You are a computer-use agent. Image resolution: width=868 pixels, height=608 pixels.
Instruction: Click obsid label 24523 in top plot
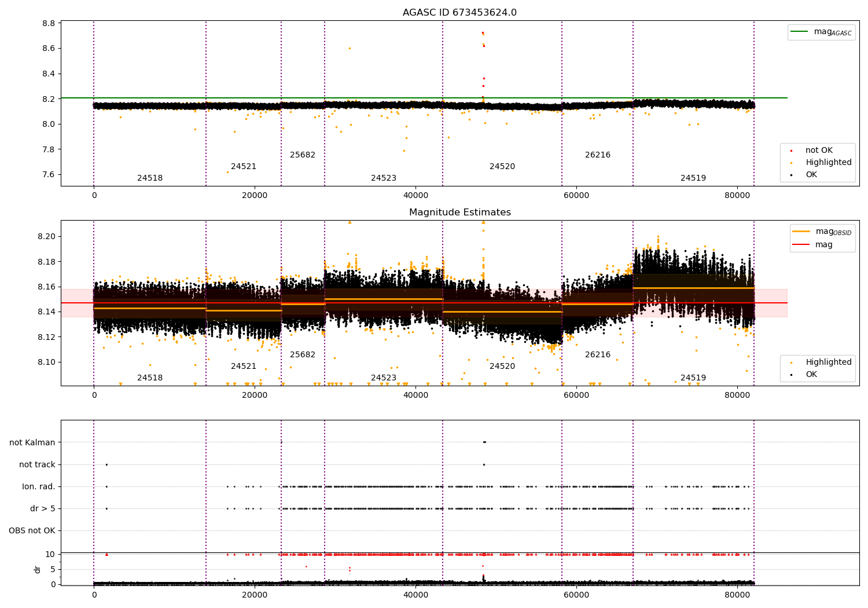[x=384, y=178]
